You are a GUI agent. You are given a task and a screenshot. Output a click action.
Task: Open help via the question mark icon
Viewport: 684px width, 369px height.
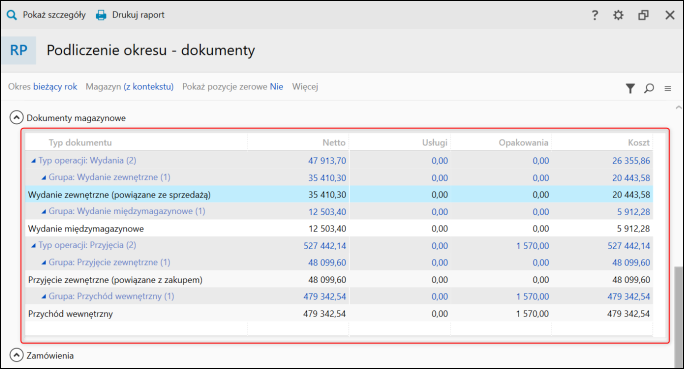(x=595, y=15)
